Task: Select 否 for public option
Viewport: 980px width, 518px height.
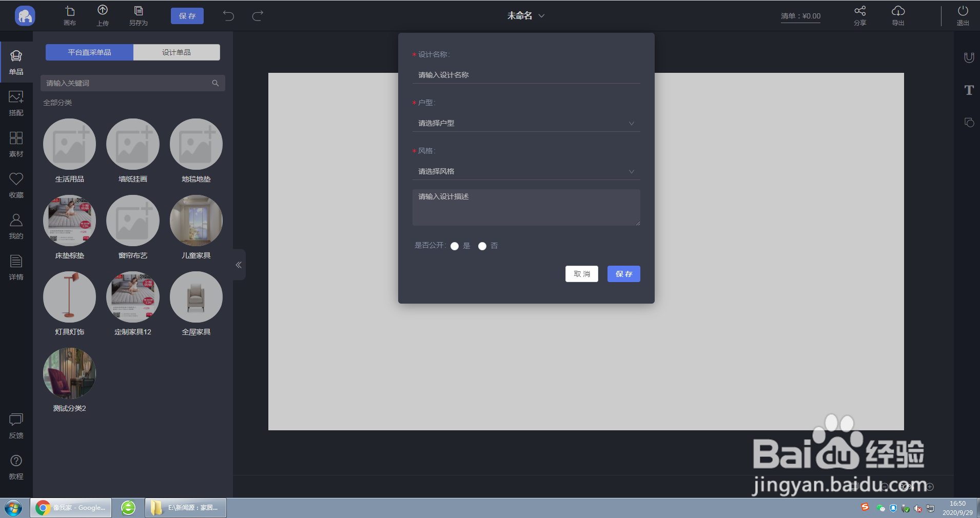Action: (x=482, y=246)
